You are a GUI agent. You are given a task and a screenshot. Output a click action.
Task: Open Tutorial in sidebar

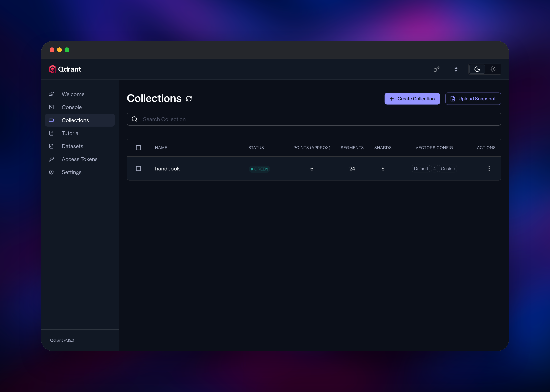point(80,133)
